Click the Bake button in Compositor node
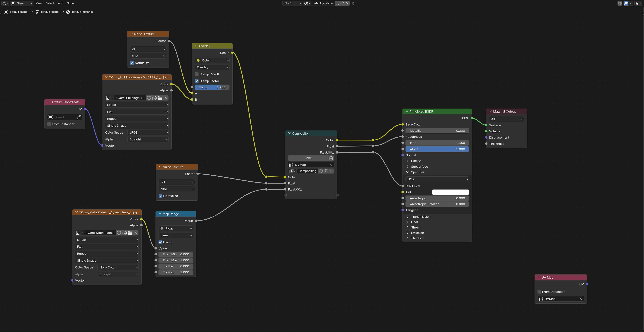 tap(308, 158)
